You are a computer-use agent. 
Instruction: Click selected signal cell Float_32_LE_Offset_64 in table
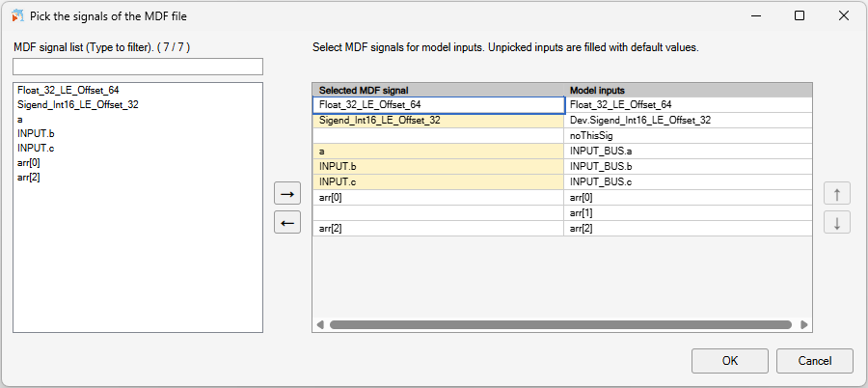[439, 105]
